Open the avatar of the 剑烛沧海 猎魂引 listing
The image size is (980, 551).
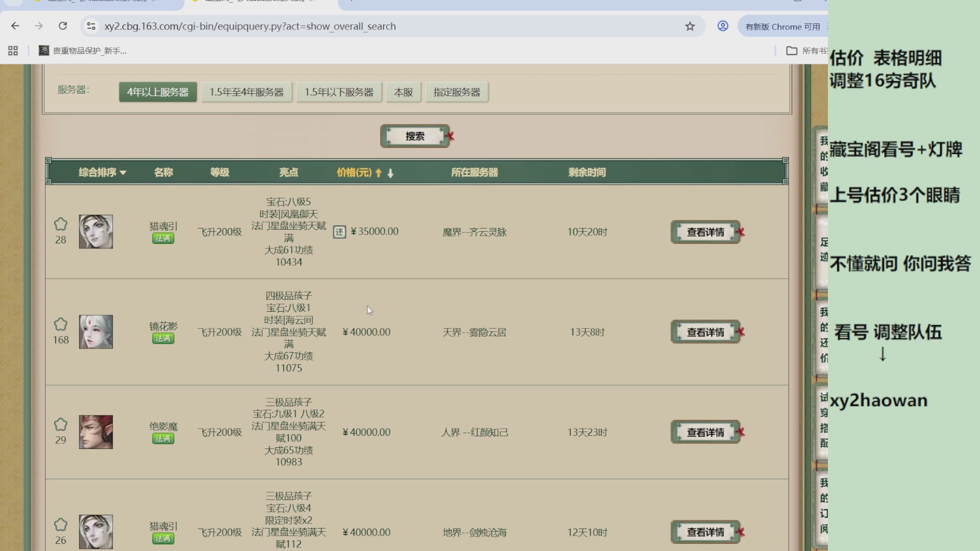point(96,532)
